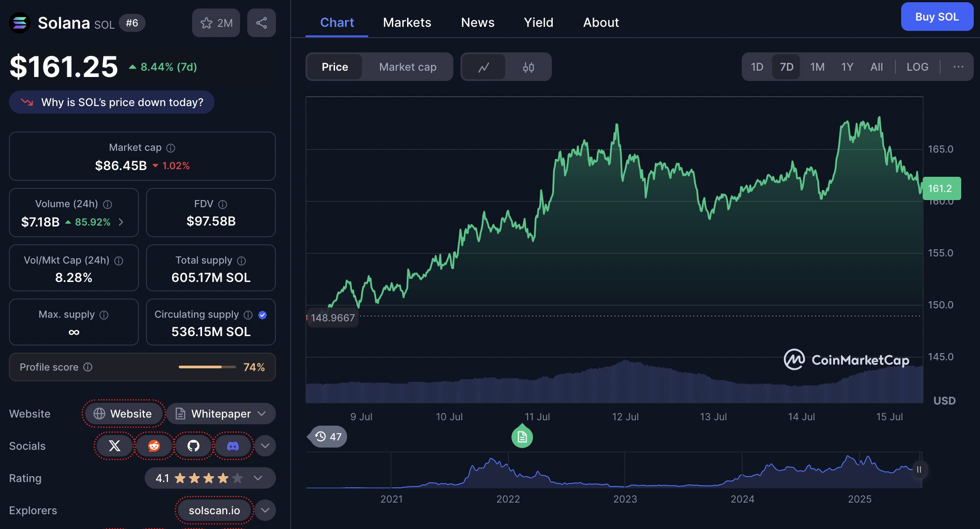Expand the Whitepaper dropdown

pos(221,414)
